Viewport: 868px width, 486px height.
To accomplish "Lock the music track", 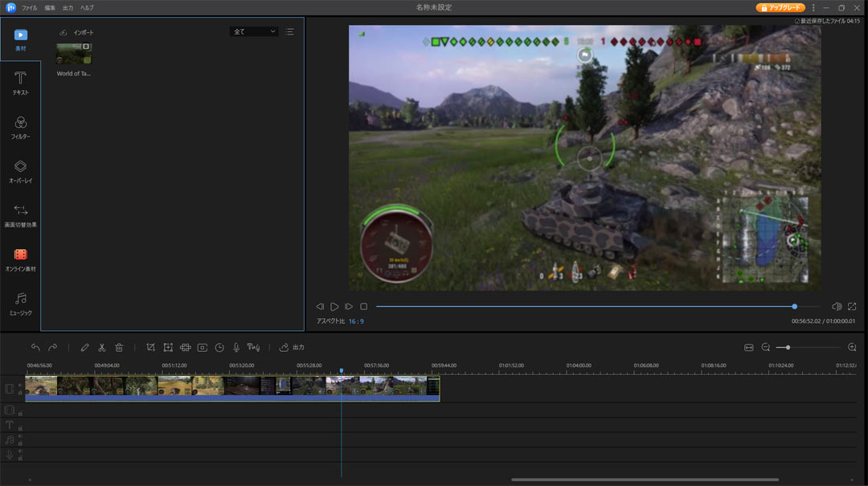I will click(x=20, y=443).
